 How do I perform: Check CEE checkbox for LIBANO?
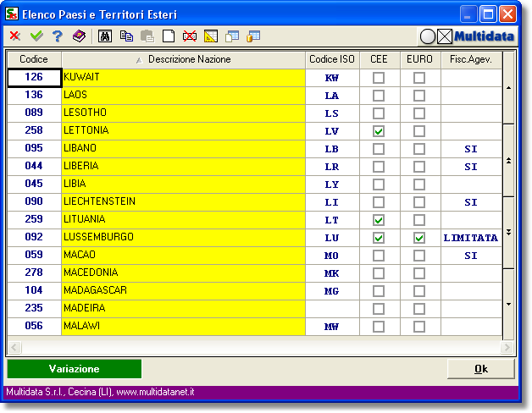(x=379, y=149)
